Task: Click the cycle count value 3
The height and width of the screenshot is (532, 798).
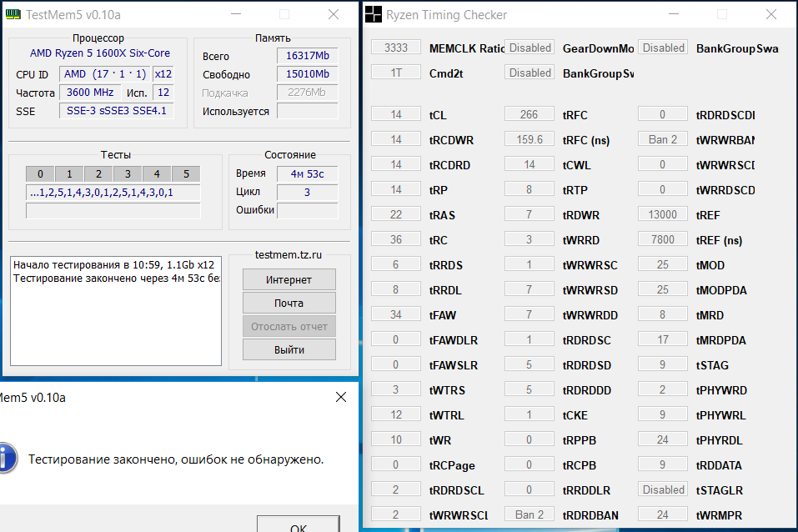Action: tap(308, 192)
